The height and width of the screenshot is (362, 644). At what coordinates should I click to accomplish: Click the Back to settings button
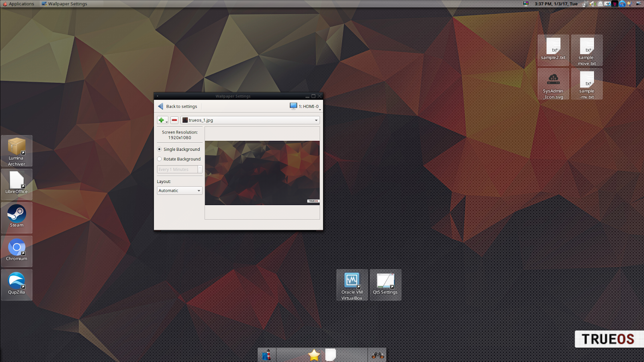click(x=178, y=106)
